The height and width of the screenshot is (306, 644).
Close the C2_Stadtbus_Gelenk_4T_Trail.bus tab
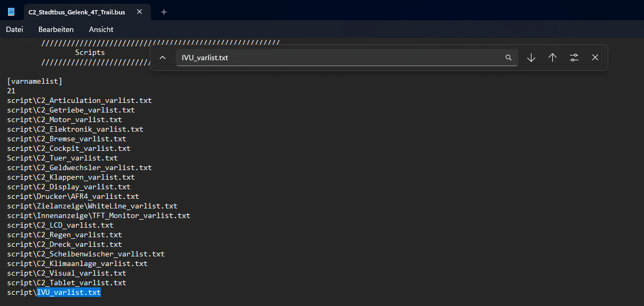[139, 12]
